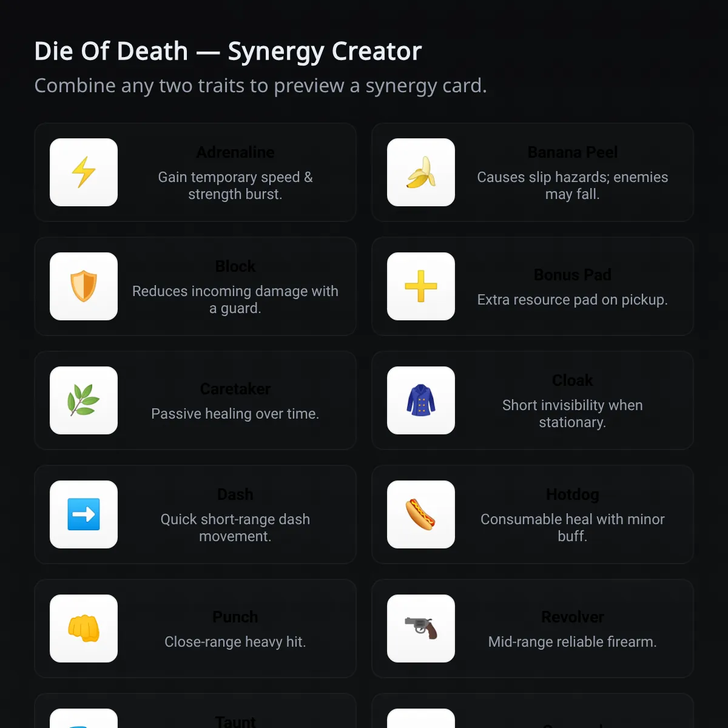Click "Extra resource pad on pickup." text
The image size is (728, 728).
pos(573,300)
